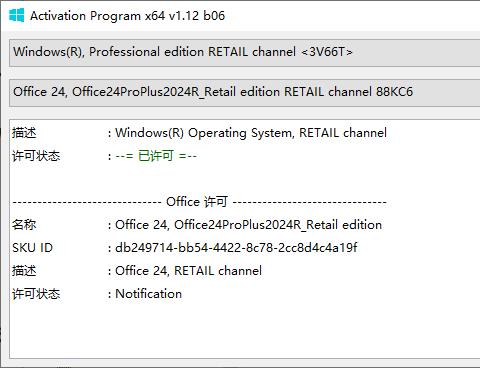Click the first 描述 label
This screenshot has width=480, height=368.
(x=24, y=133)
